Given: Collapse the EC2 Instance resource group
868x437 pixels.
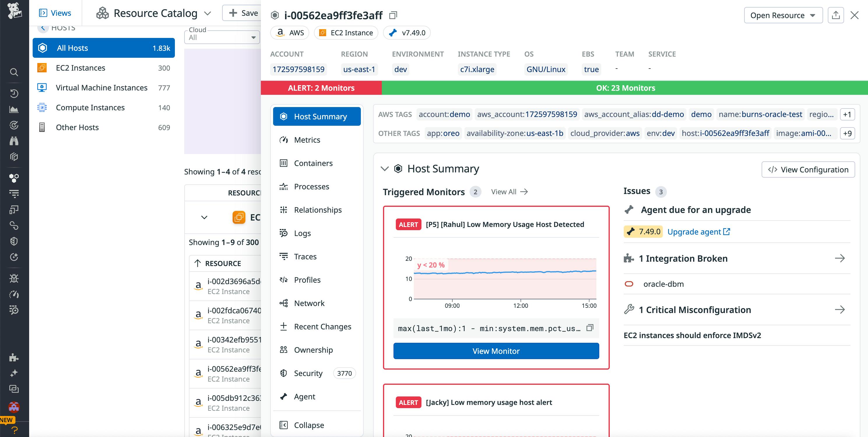Looking at the screenshot, I should pos(203,218).
